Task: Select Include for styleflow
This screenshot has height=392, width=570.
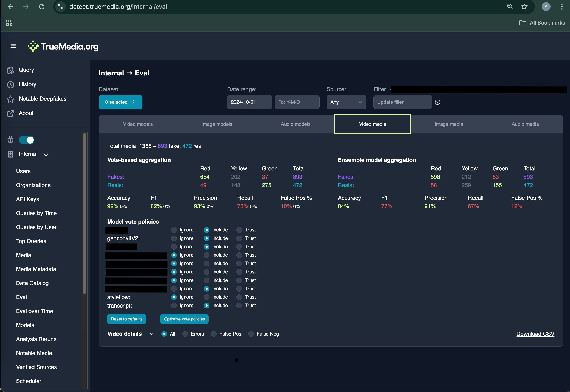Action: pos(206,297)
